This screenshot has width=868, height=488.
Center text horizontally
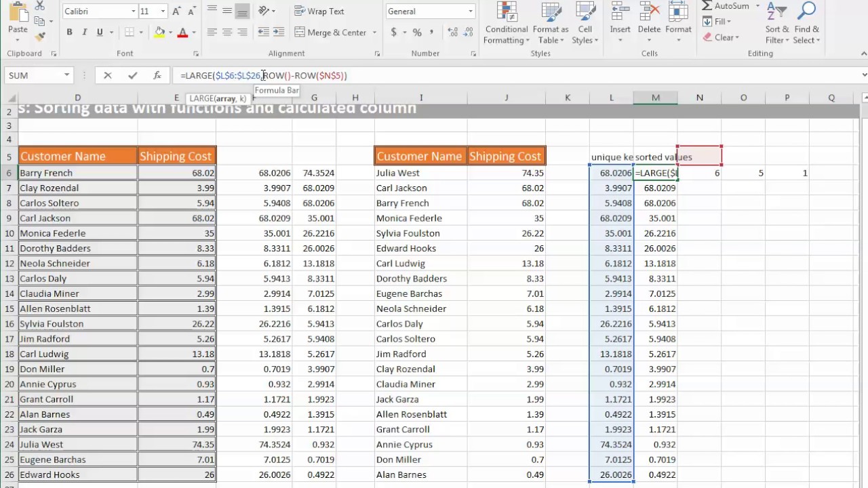(226, 33)
